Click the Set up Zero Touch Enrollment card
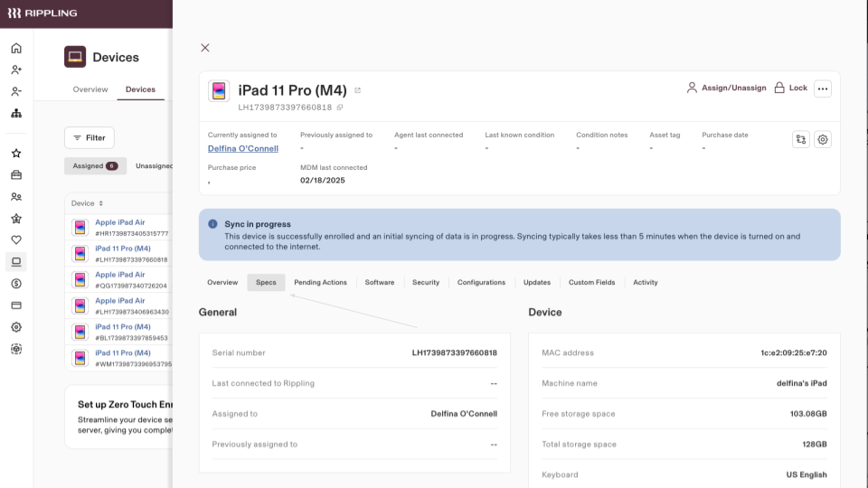 coord(118,417)
